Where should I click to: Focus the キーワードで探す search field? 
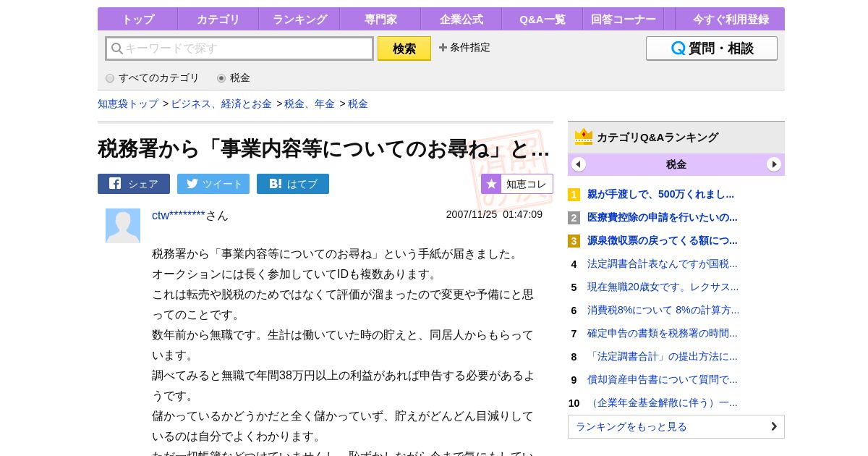[x=239, y=48]
